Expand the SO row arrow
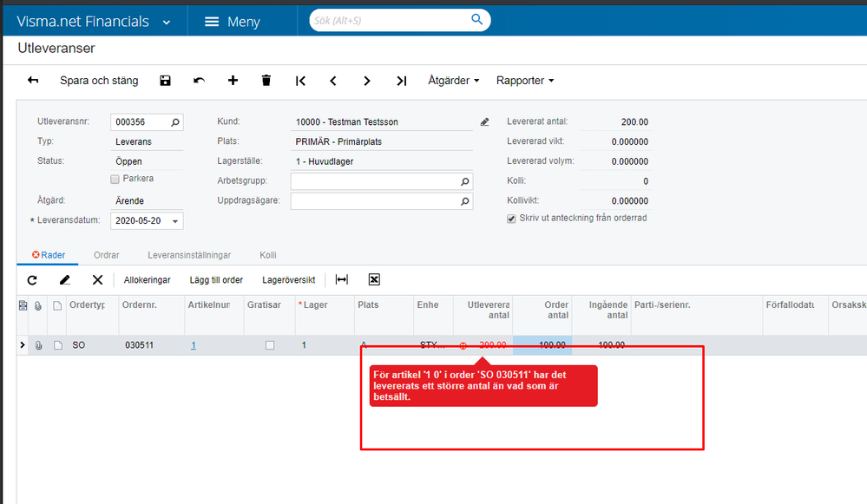867x504 pixels. coord(22,345)
